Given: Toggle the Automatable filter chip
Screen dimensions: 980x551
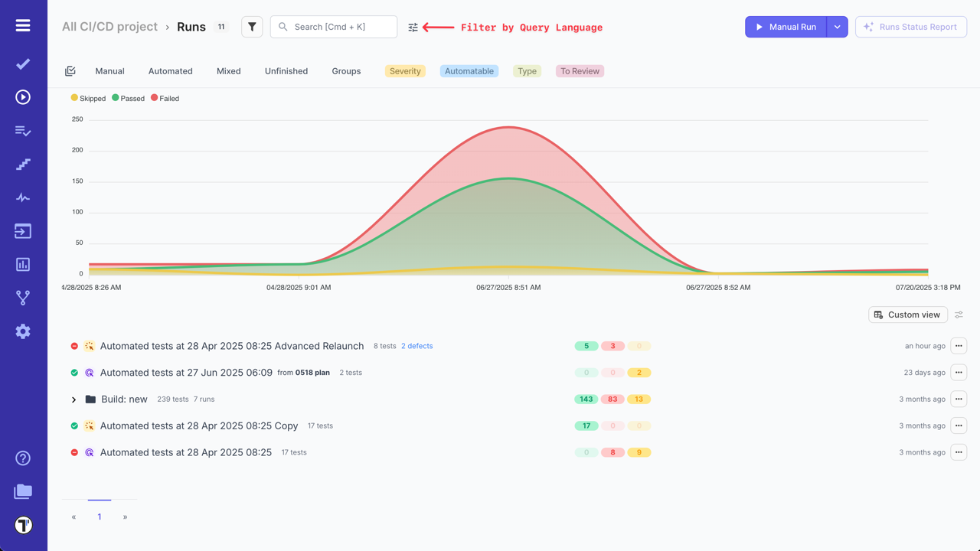Looking at the screenshot, I should (469, 70).
